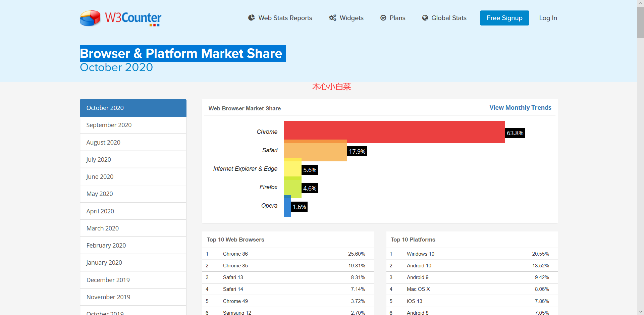The image size is (644, 315).
Task: Open View Monthly Trends link
Action: point(520,108)
